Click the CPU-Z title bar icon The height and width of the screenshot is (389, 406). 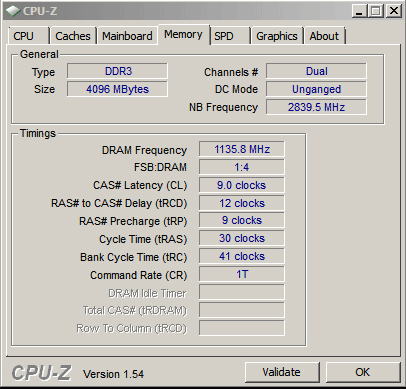click(13, 11)
